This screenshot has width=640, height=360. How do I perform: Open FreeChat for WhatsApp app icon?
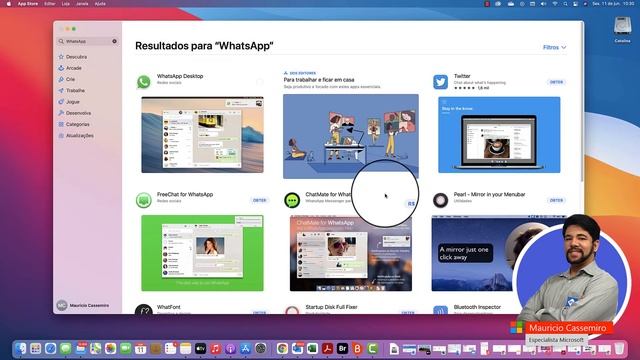tap(144, 200)
